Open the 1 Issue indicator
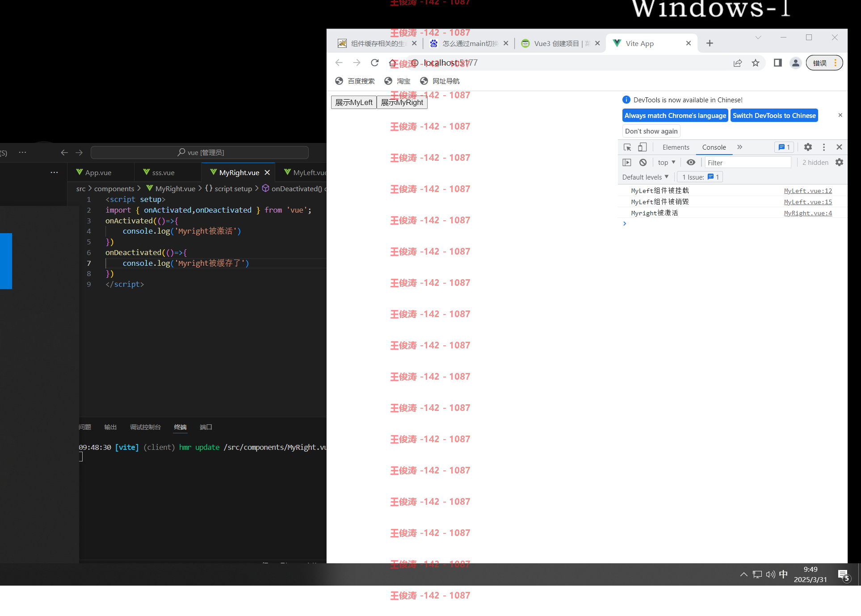This screenshot has width=861, height=616. 700,177
